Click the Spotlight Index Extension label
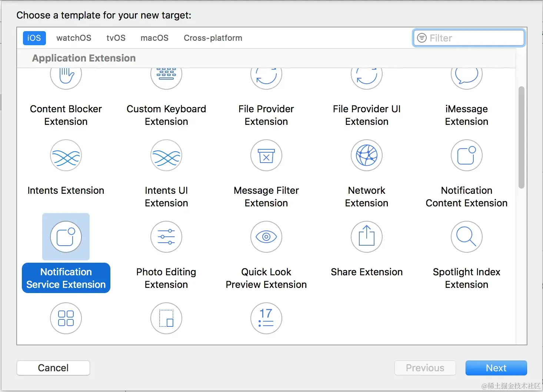The image size is (543, 392). click(x=467, y=278)
